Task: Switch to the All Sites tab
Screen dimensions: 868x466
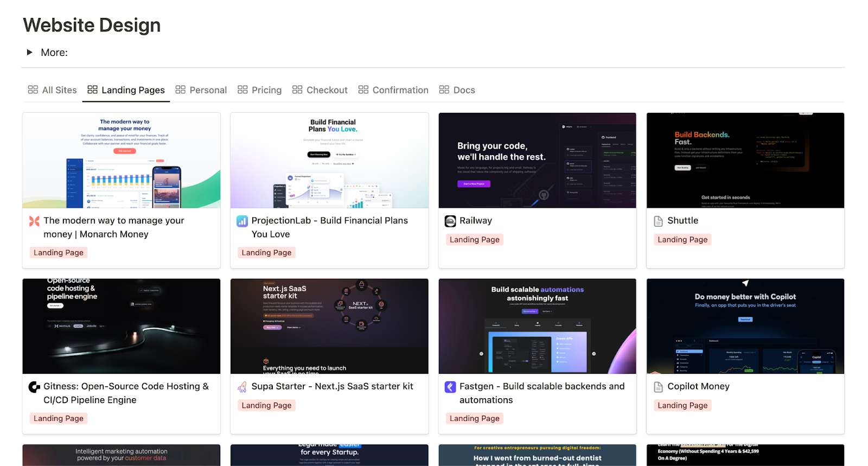Action: coord(53,90)
